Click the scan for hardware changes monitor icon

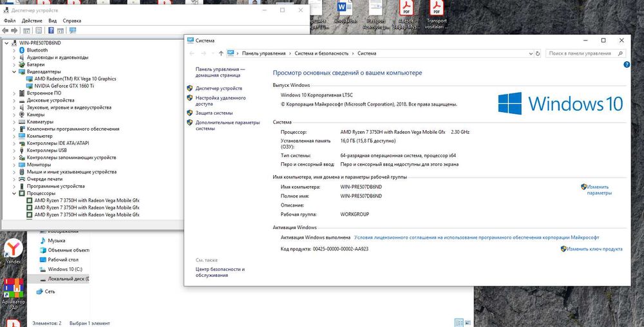tap(73, 30)
